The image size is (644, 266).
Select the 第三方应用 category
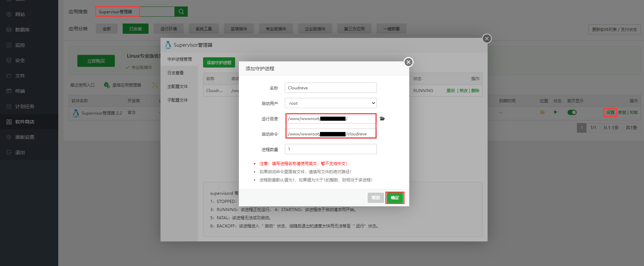point(354,29)
